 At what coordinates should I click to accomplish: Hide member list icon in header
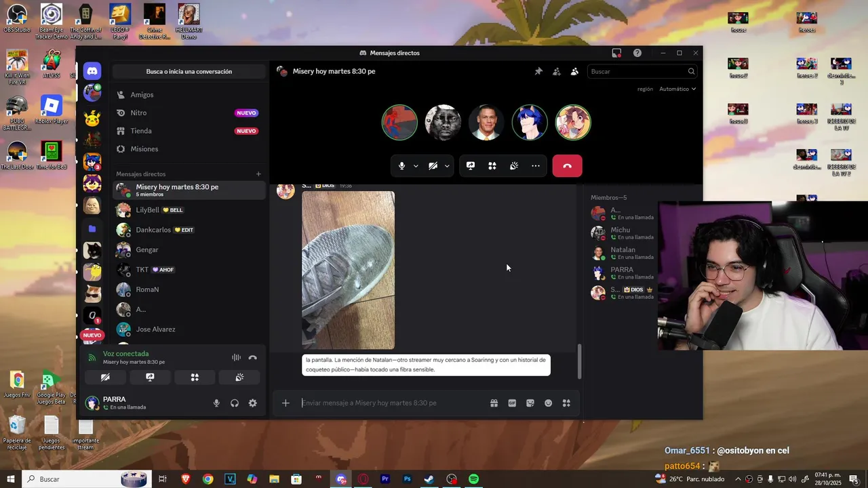(x=574, y=71)
